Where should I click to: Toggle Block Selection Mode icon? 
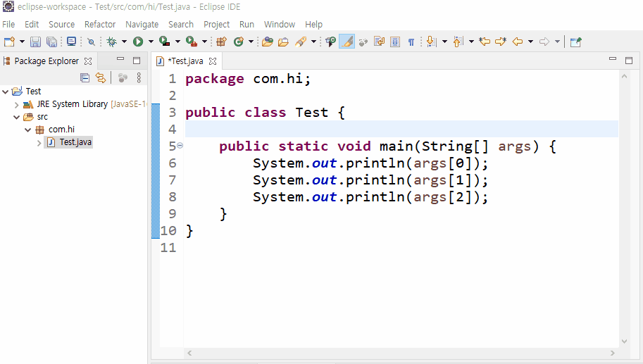click(x=395, y=42)
